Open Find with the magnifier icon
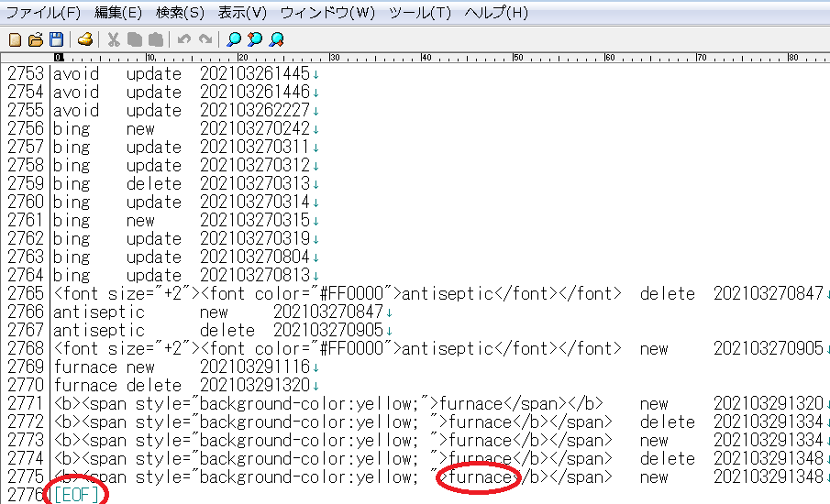Image resolution: width=830 pixels, height=504 pixels. tap(234, 39)
